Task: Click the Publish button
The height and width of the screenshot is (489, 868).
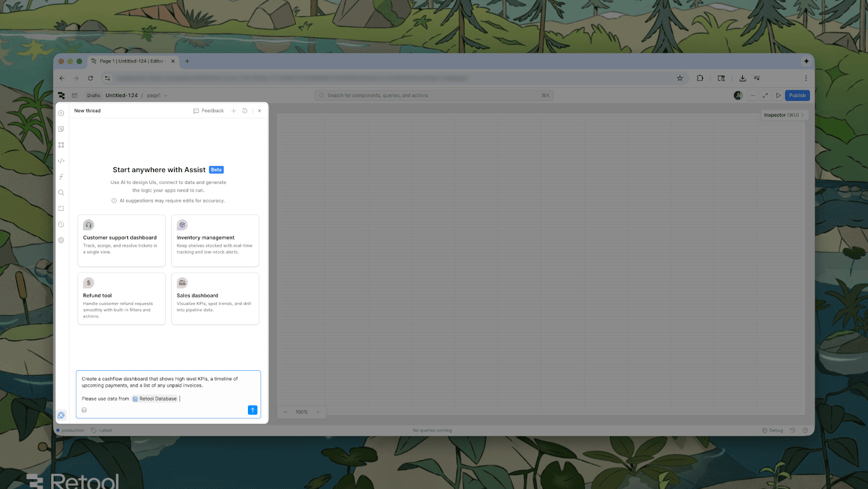Action: 797,96
